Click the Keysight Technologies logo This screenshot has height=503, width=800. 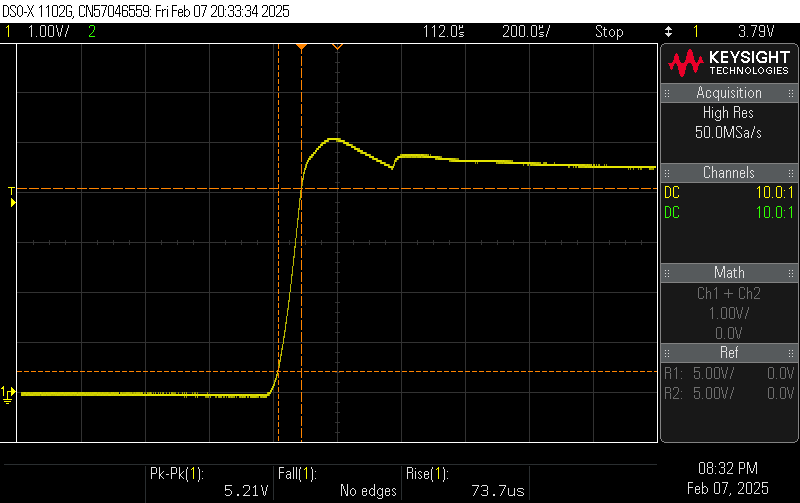pos(729,63)
